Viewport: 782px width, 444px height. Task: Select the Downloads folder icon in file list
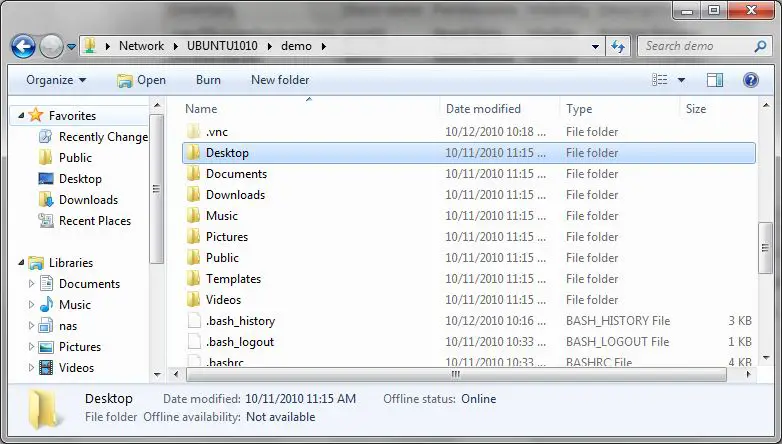pyautogui.click(x=194, y=195)
